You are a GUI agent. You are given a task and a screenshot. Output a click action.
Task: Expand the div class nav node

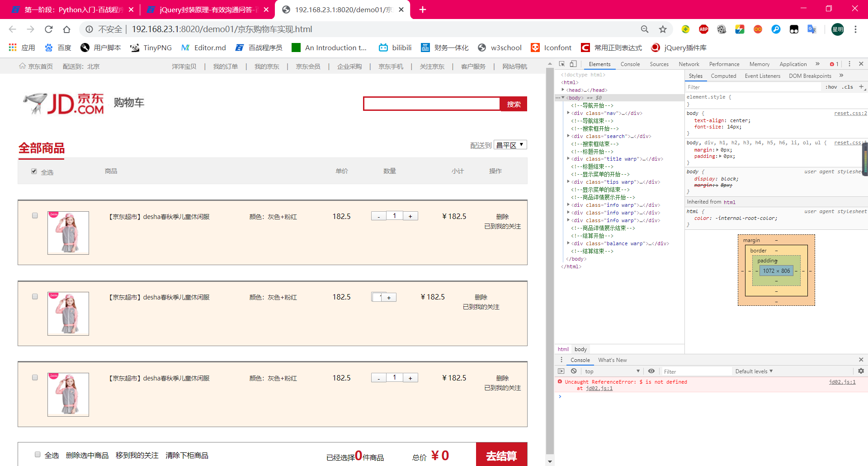click(x=568, y=113)
